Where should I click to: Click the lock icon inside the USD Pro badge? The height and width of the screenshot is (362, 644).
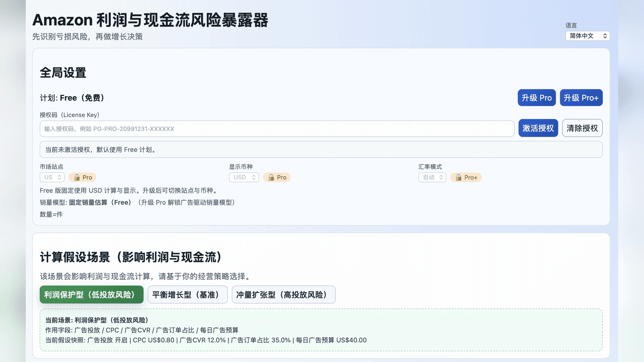click(x=271, y=177)
